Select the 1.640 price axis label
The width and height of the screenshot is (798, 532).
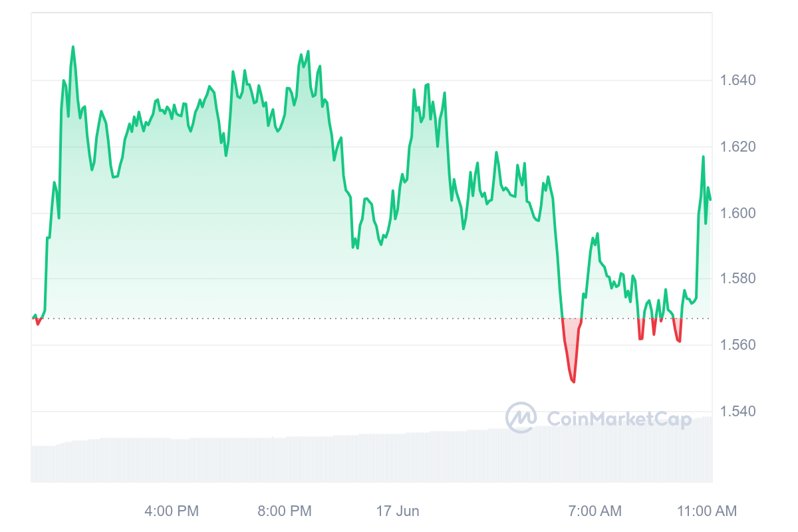(x=738, y=80)
